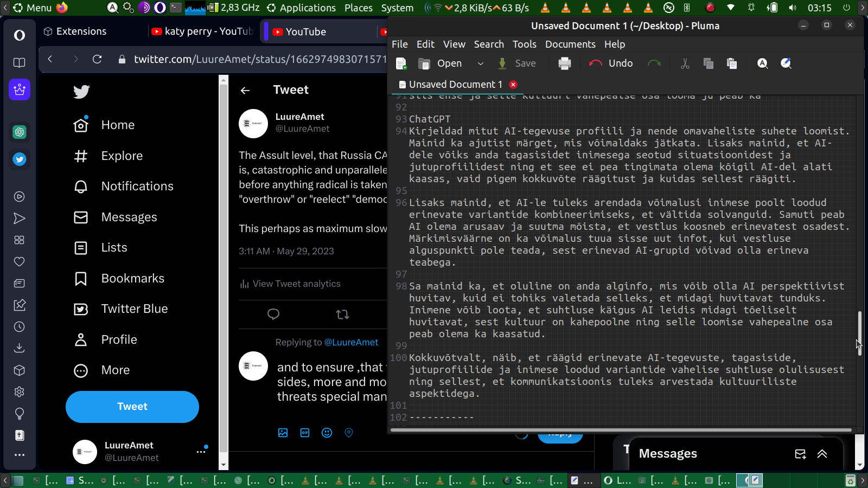Click the blue Tweet compose button
Screen dimensions: 868x488
[x=132, y=407]
